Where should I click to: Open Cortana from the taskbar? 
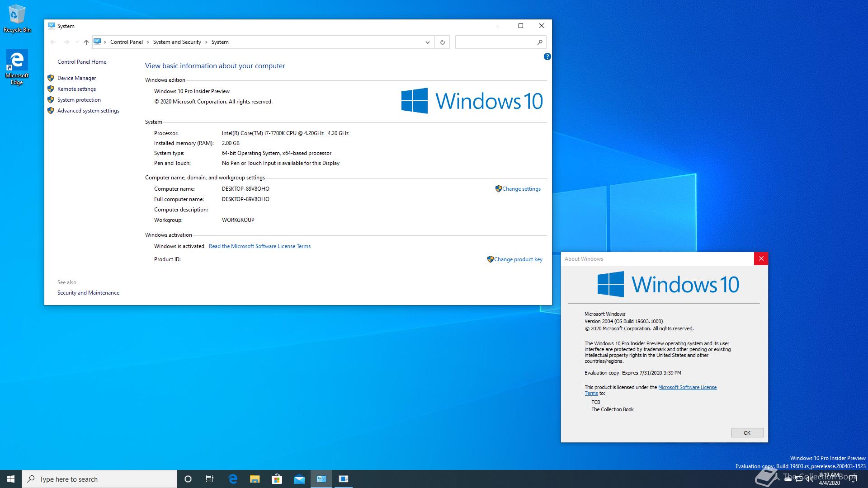tap(188, 479)
